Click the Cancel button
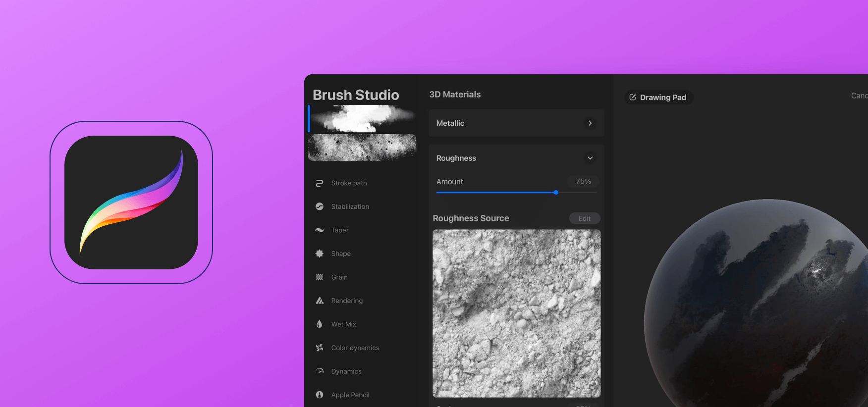Screen dimensions: 868x407 click(859, 96)
